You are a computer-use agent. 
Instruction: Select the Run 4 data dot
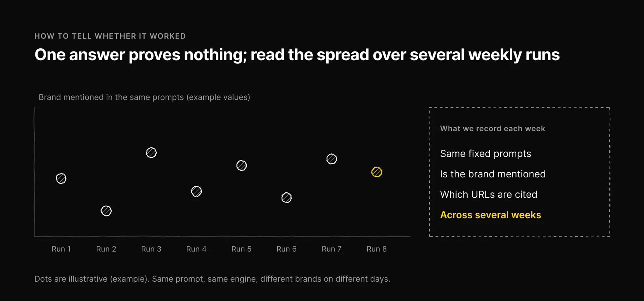196,191
